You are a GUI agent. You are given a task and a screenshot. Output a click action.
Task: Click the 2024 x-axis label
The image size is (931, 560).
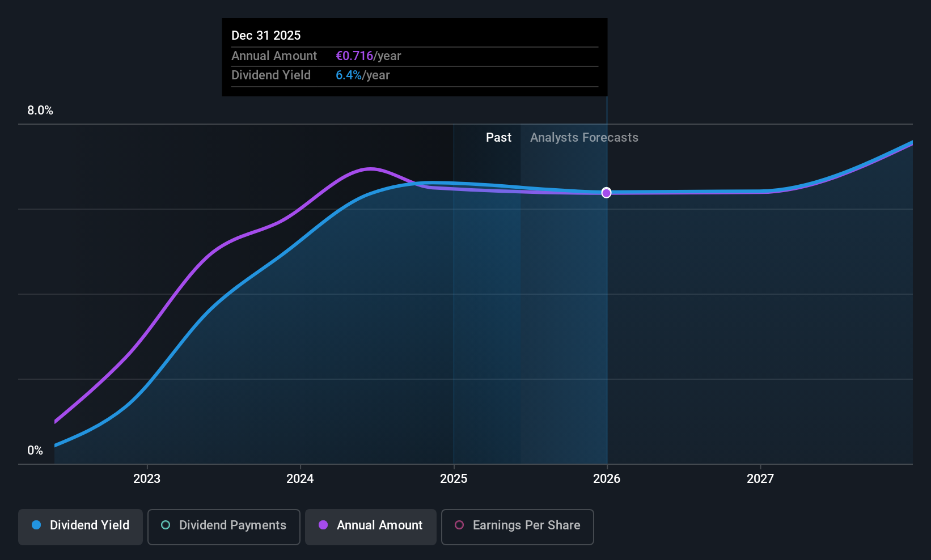tap(300, 478)
